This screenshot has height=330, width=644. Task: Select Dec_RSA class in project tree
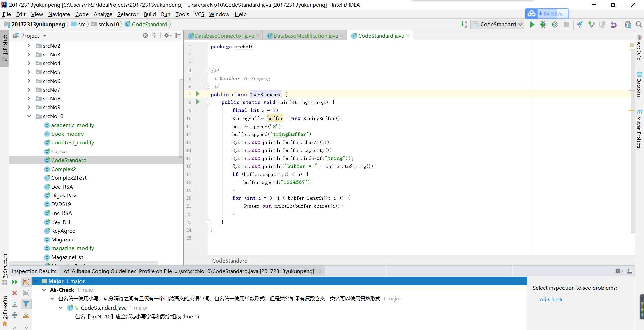coord(62,187)
